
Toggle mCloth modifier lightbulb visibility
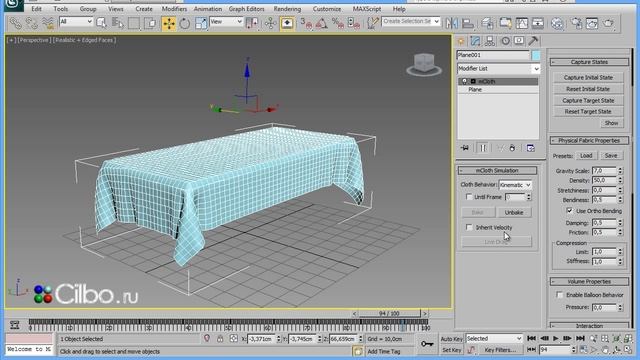pos(464,81)
